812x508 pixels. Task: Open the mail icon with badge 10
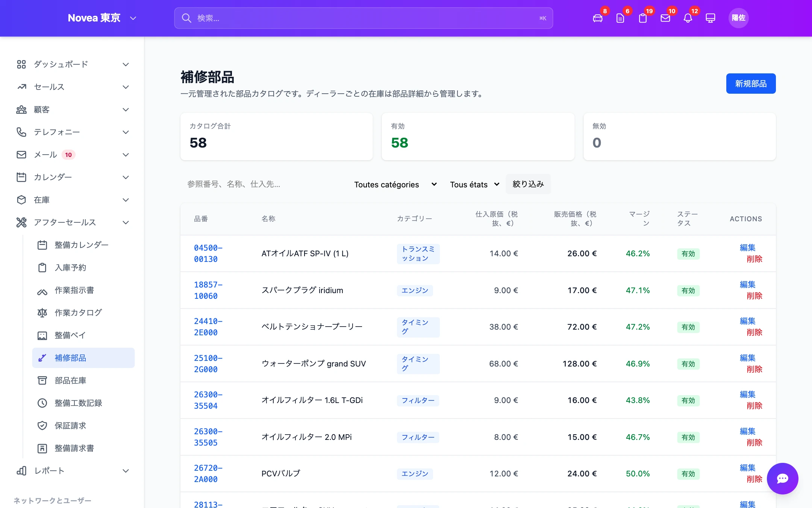665,18
